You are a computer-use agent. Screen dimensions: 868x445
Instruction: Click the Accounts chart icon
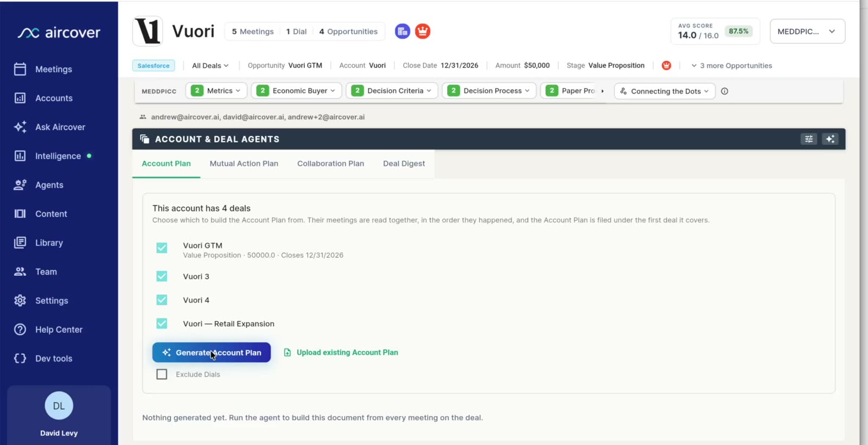tap(20, 98)
